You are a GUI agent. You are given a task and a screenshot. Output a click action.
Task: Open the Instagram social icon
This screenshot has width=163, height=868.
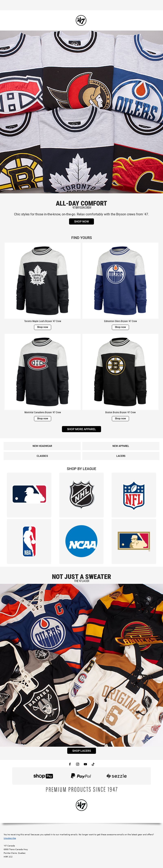coord(78,764)
